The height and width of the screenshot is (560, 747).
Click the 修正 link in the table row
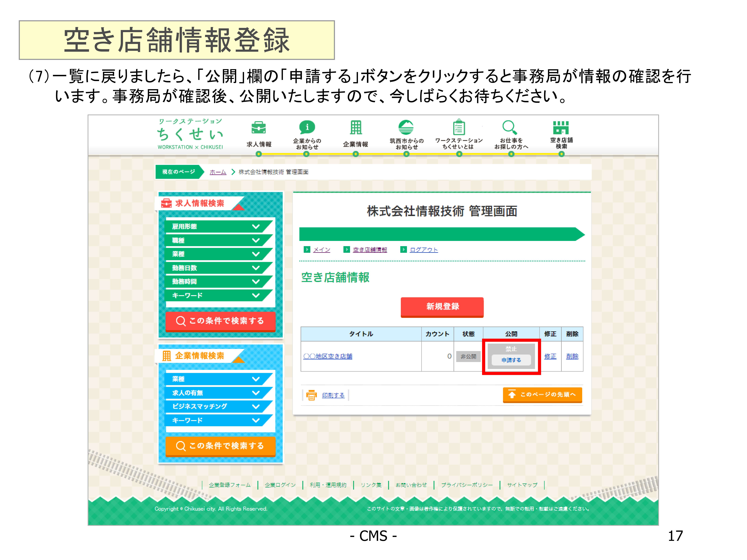point(550,356)
